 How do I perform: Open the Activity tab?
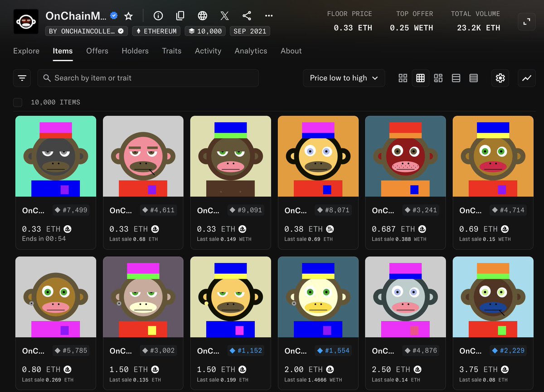(208, 51)
